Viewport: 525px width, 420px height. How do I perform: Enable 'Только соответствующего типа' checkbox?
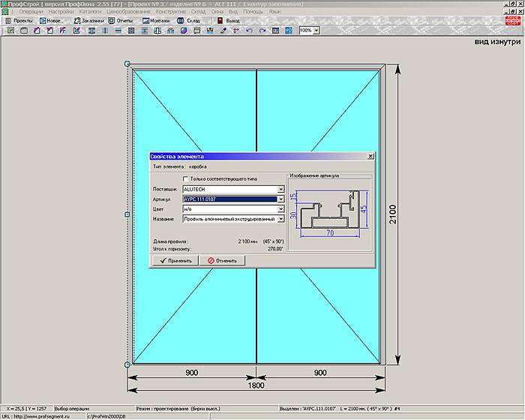(186, 178)
